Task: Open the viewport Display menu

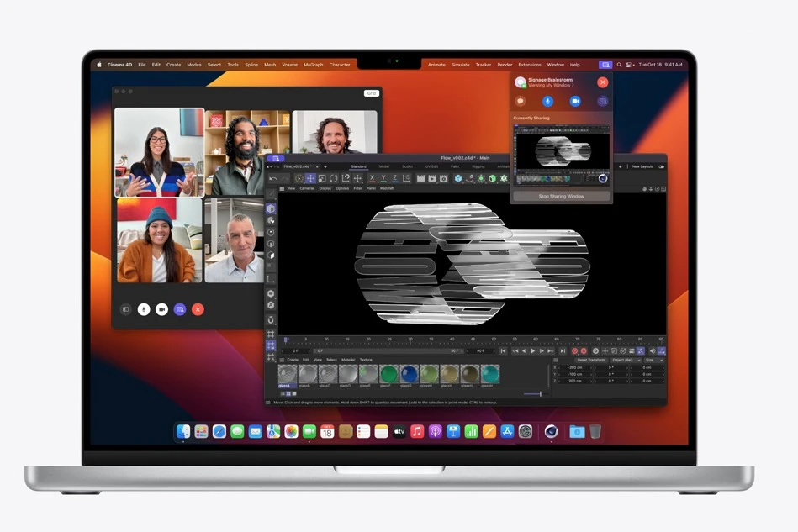Action: 325,189
